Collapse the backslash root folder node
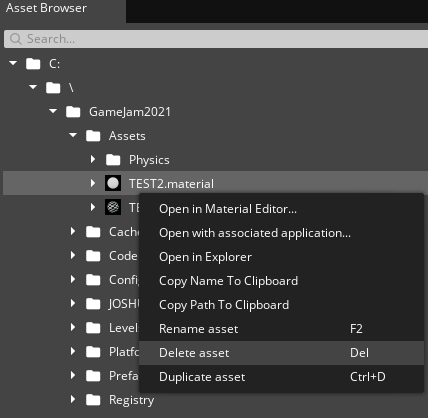This screenshot has width=428, height=418. [33, 87]
